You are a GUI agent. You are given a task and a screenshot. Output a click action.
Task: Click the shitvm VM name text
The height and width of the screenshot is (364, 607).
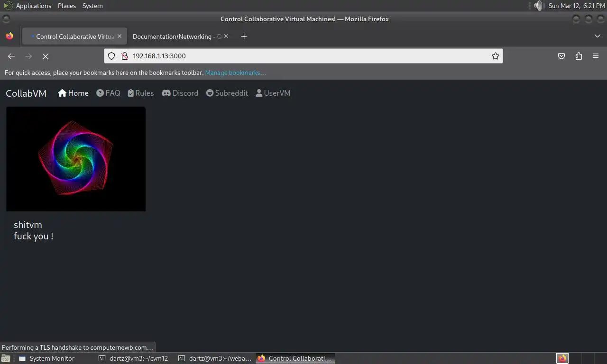28,225
